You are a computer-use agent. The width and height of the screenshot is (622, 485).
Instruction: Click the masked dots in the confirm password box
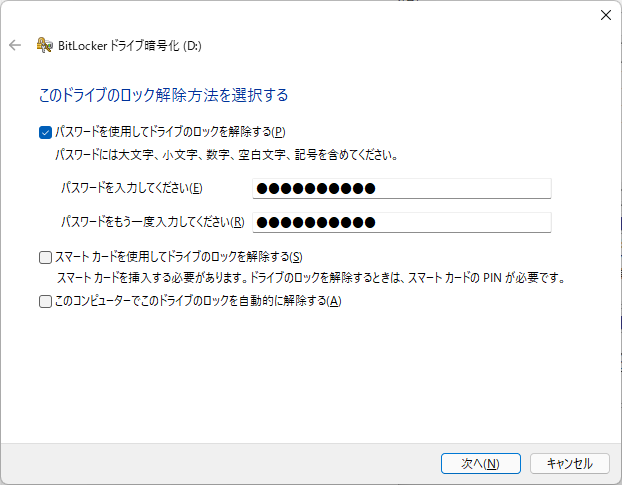tap(316, 222)
